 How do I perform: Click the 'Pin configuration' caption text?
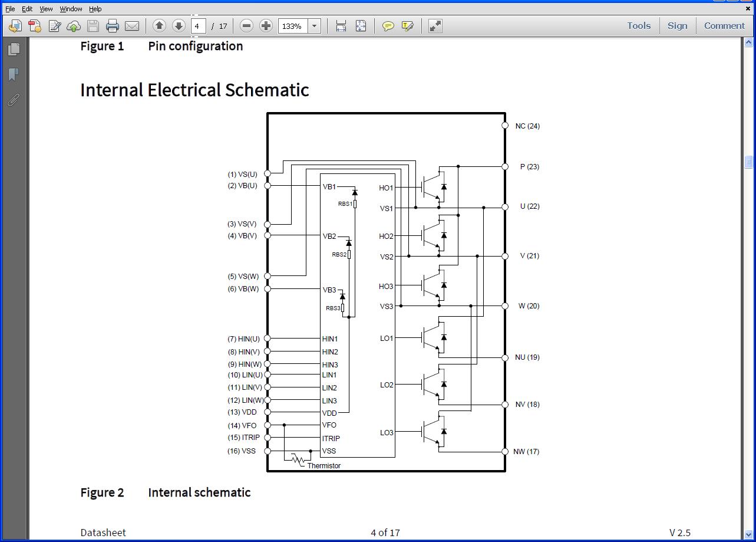click(x=196, y=46)
